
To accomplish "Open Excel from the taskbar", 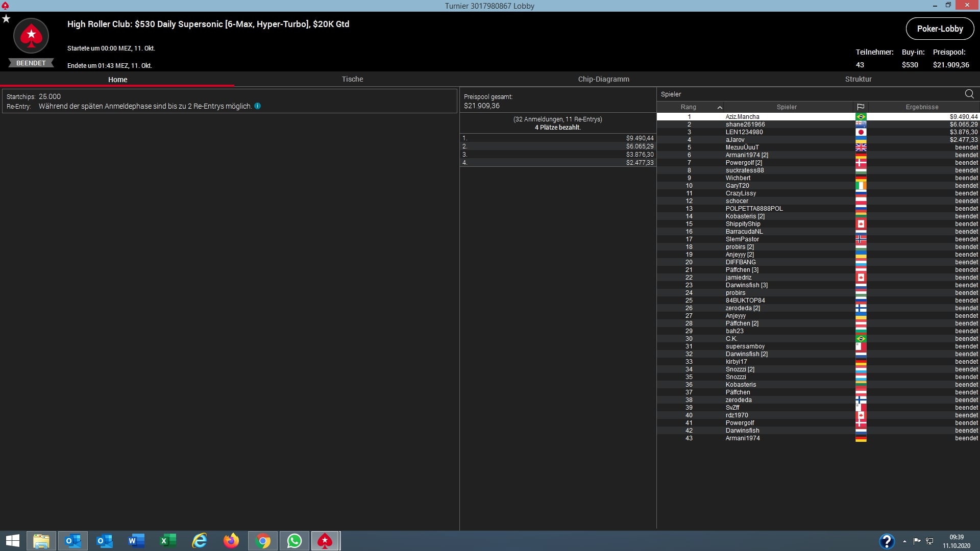I will (x=168, y=541).
